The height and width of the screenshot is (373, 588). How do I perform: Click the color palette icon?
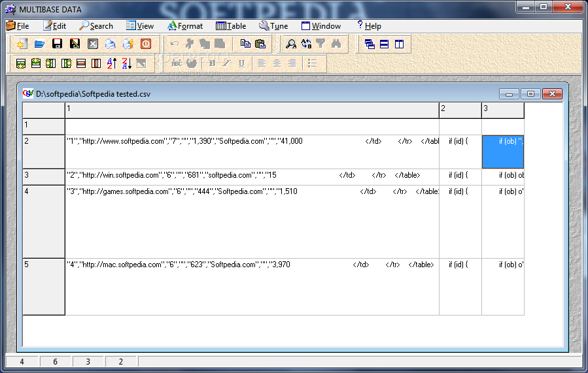(192, 63)
